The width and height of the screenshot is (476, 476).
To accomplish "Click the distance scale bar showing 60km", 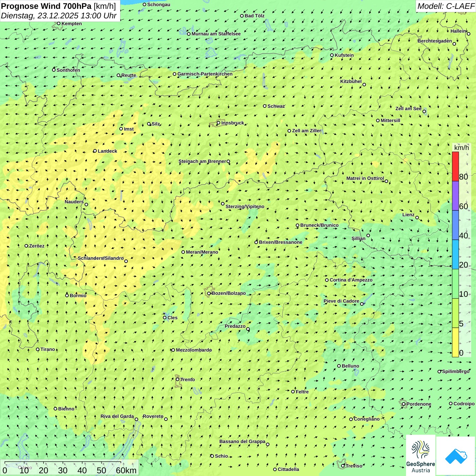I will coord(70,468).
